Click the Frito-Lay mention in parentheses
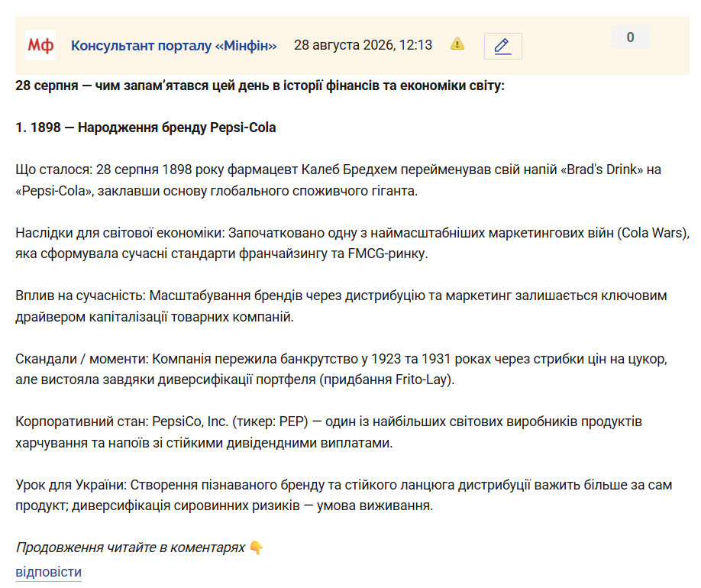Viewport: 701px width, 588px height. [422, 380]
